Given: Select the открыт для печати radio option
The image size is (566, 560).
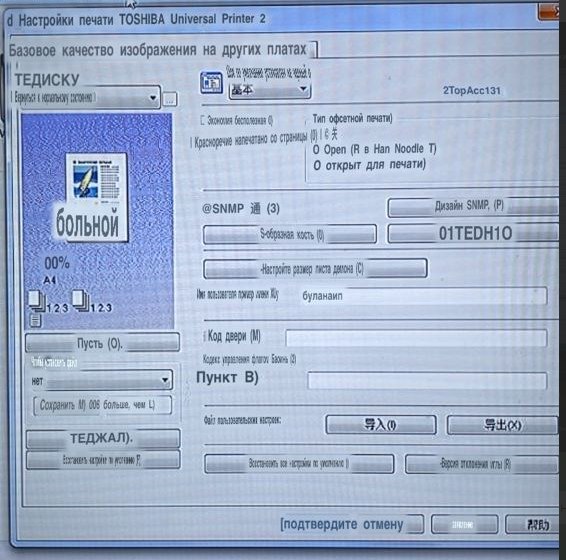Looking at the screenshot, I should point(317,166).
